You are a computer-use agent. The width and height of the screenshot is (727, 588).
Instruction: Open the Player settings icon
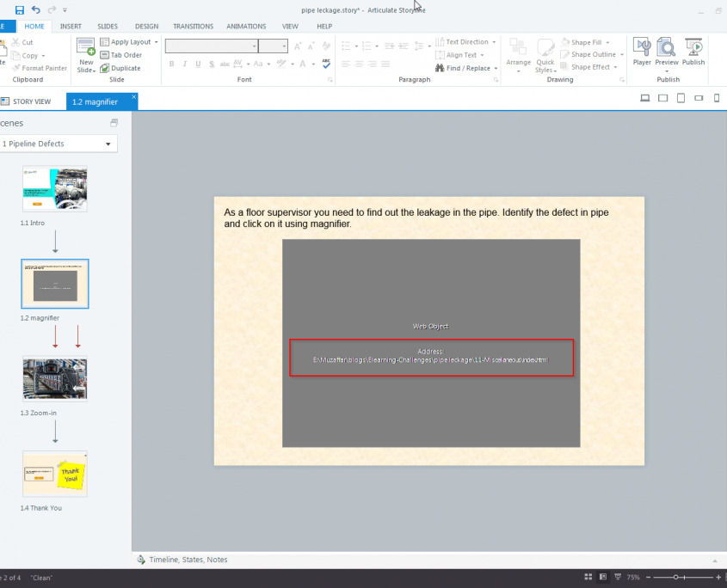[641, 52]
